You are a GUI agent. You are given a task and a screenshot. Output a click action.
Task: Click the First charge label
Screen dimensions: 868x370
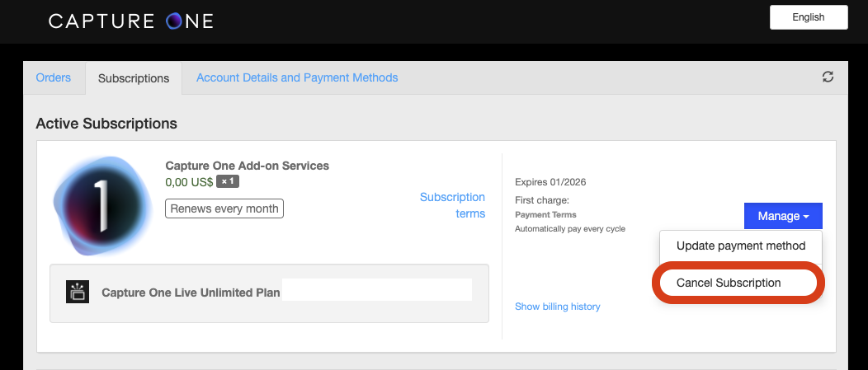coord(542,199)
